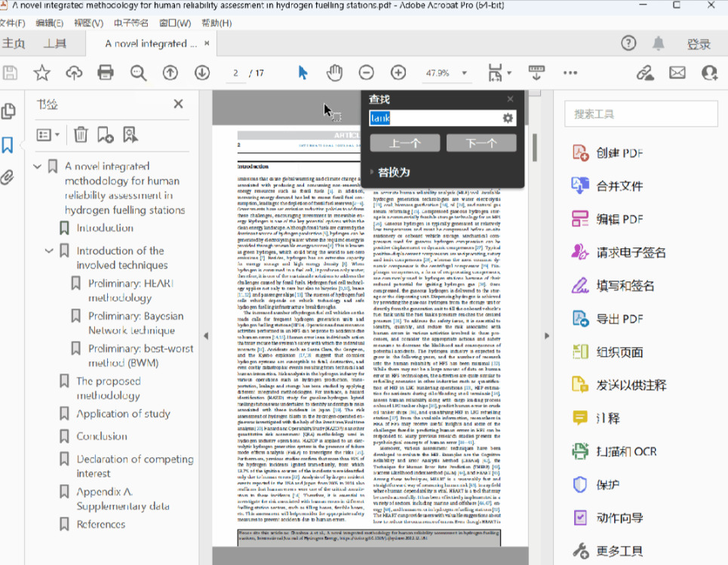Add file to starred with star icon
The height and width of the screenshot is (565, 728).
coord(41,73)
